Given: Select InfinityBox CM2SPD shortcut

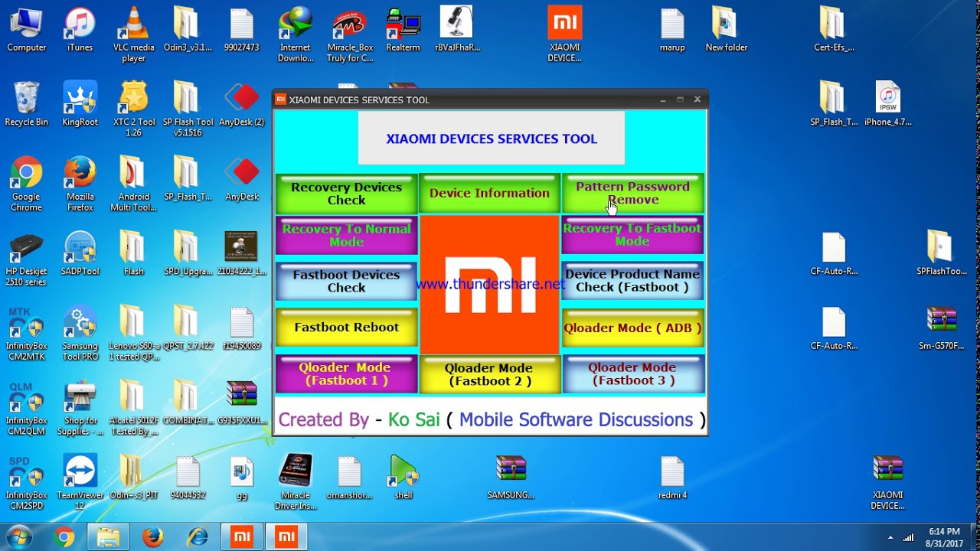Looking at the screenshot, I should click(27, 482).
